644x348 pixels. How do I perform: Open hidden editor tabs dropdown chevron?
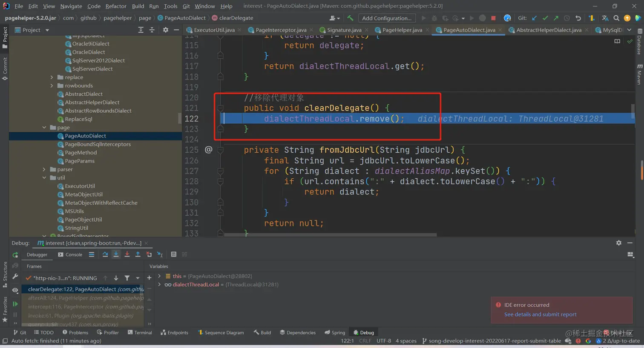tap(629, 30)
